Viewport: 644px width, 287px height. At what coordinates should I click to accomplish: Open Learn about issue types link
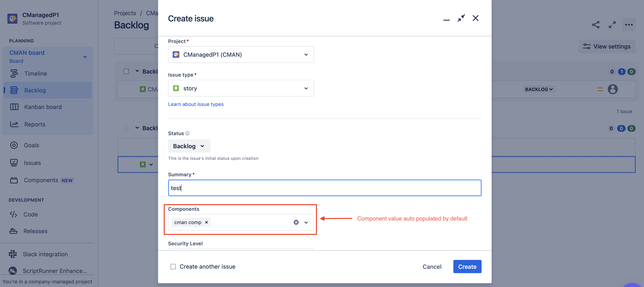pyautogui.click(x=196, y=104)
